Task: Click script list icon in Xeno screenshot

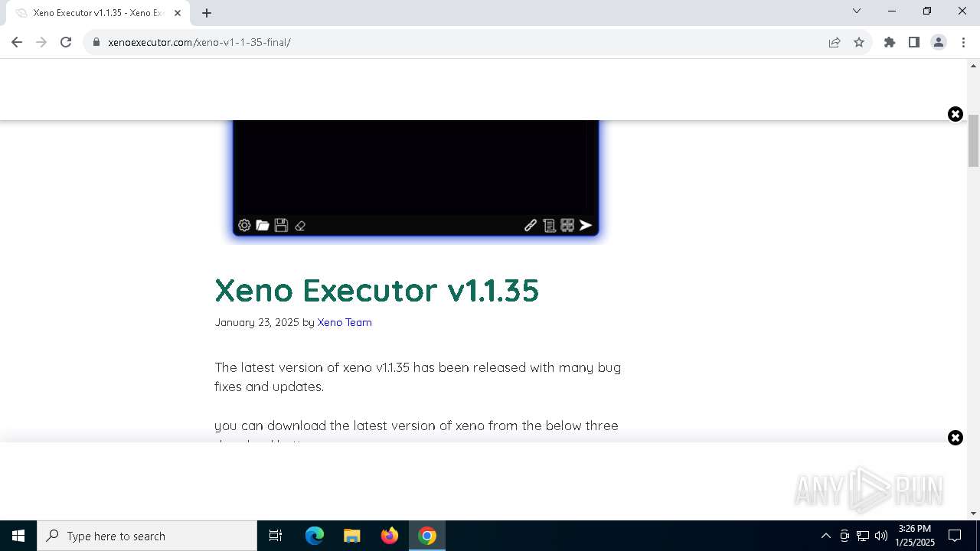Action: 549,225
